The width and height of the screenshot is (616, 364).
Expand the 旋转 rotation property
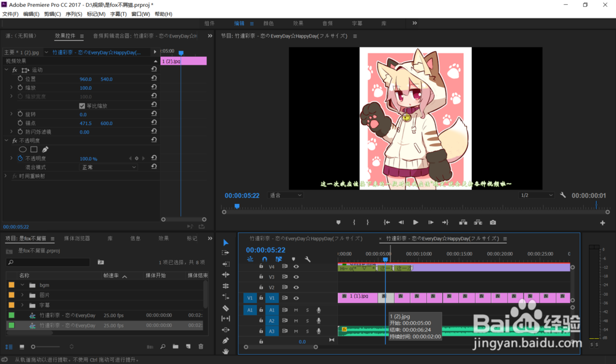pyautogui.click(x=11, y=114)
